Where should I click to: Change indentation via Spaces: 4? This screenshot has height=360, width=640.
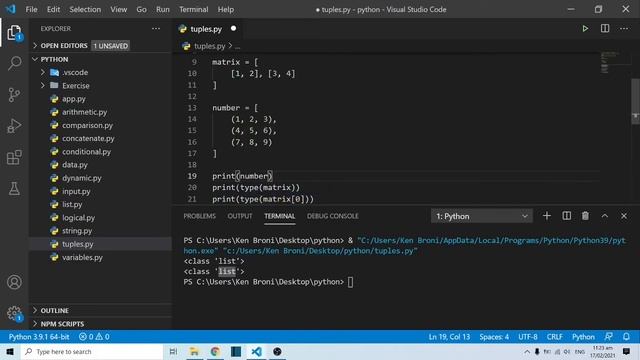[494, 337]
